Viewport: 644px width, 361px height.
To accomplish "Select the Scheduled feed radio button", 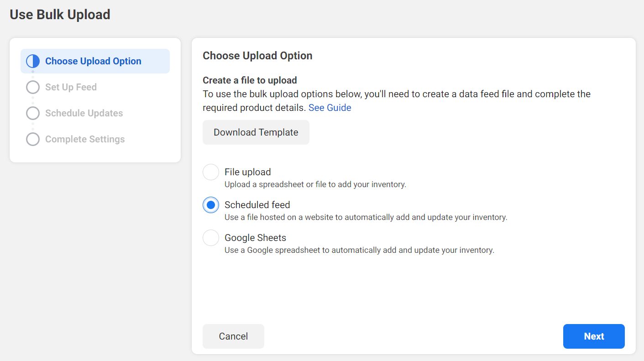I will click(x=211, y=205).
